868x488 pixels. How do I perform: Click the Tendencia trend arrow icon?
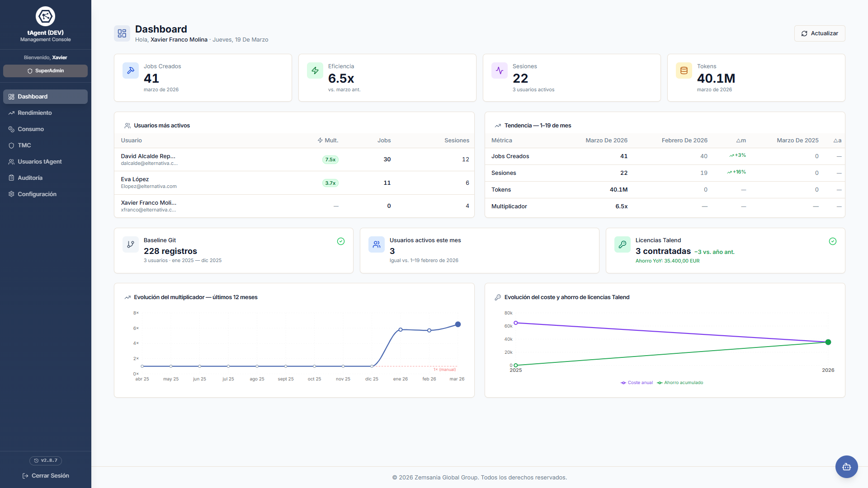498,126
